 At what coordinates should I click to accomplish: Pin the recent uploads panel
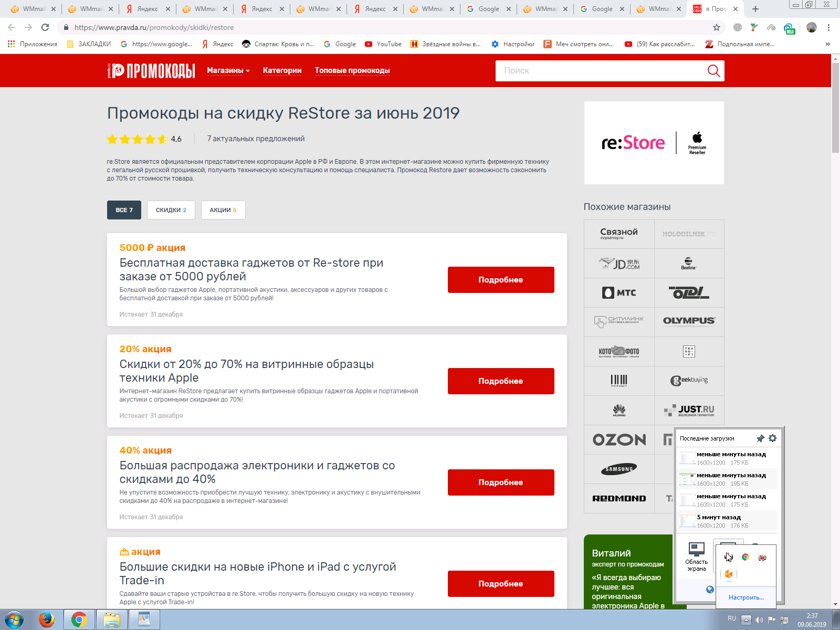coord(760,438)
